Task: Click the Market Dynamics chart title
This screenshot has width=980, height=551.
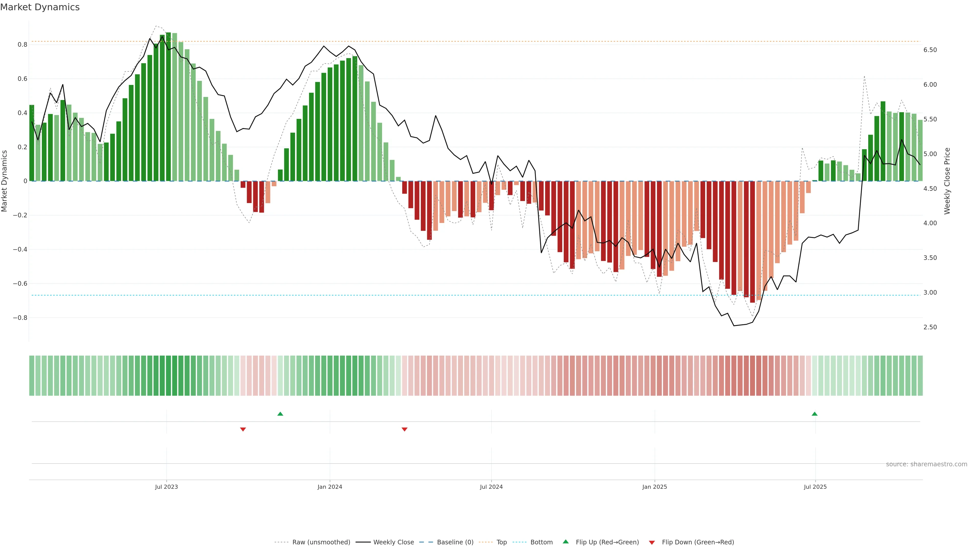Action: click(40, 7)
